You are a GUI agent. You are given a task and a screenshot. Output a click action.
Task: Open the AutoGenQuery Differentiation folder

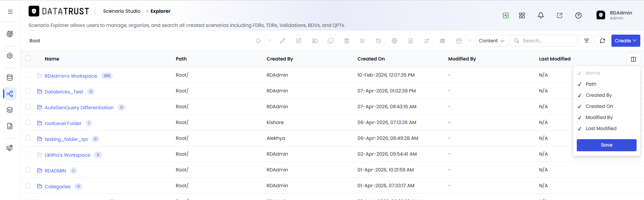point(79,108)
